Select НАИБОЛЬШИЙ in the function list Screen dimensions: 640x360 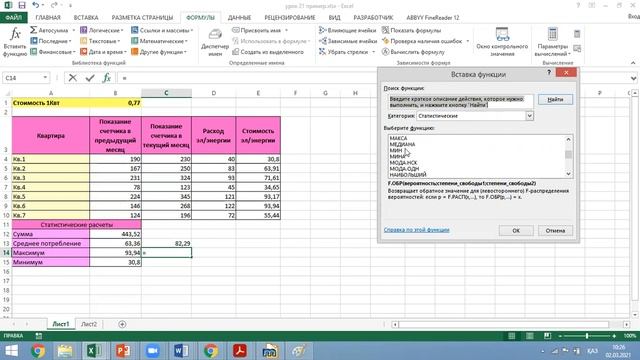pos(408,174)
